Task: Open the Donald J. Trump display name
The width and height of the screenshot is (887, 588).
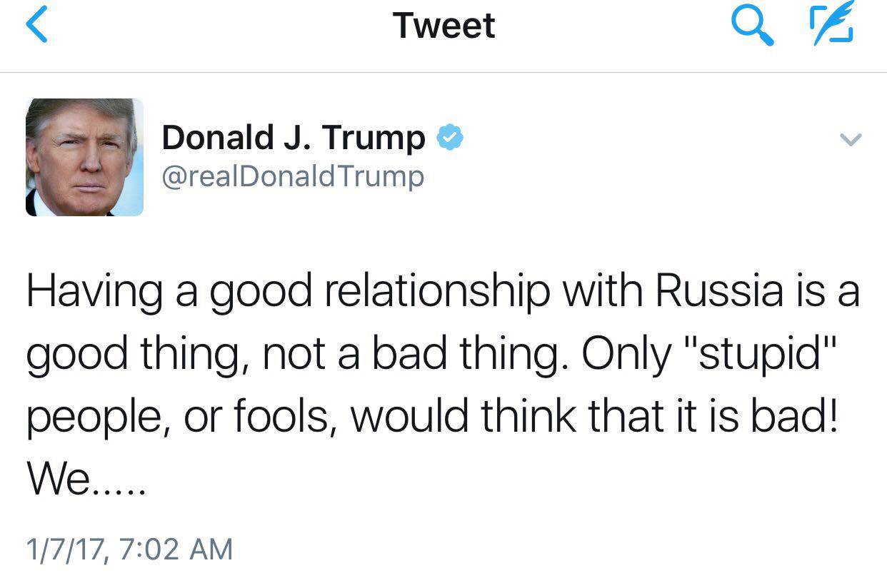Action: pos(293,137)
